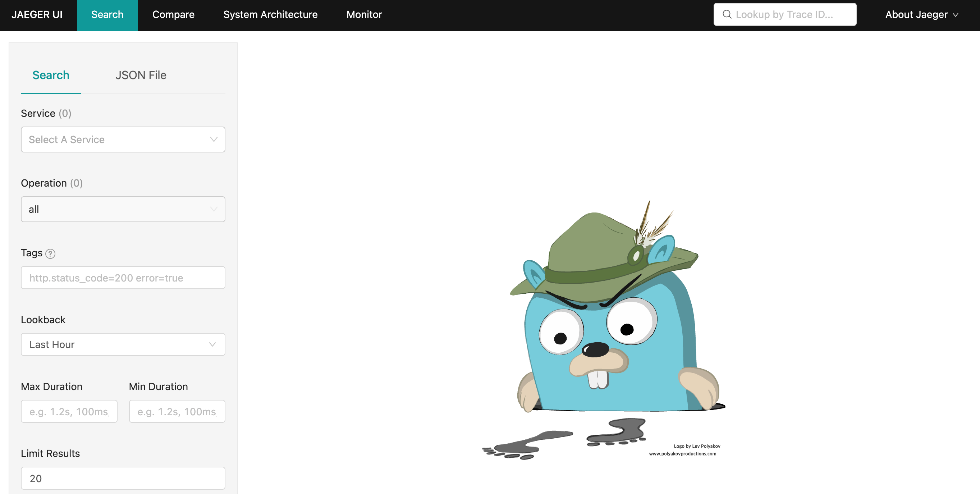Click the Tags help question-mark icon
The image size is (980, 494).
coord(50,253)
